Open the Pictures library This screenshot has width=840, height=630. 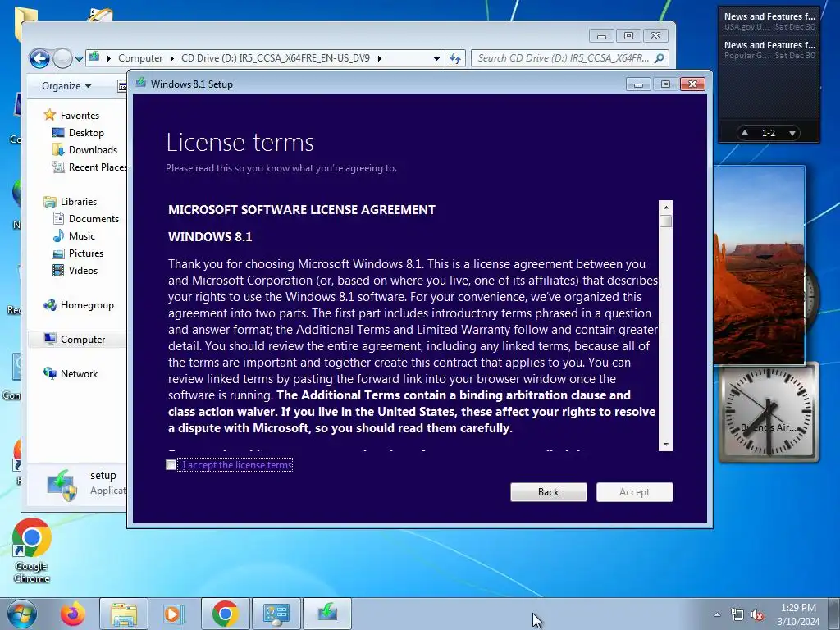click(x=85, y=253)
